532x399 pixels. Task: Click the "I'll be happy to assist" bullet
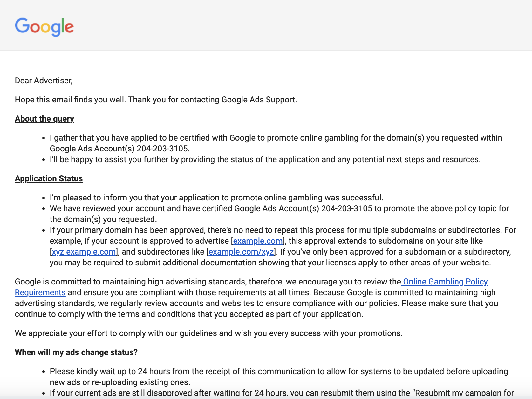coord(265,160)
